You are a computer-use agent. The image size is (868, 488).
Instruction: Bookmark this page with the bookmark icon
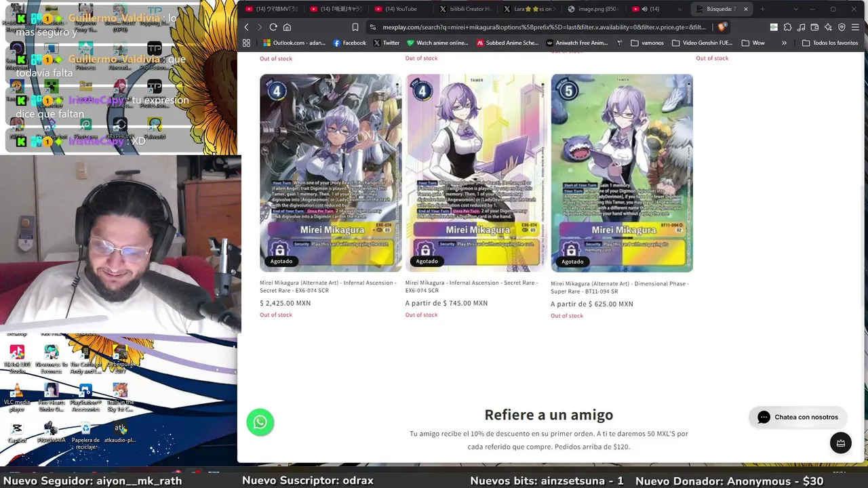pyautogui.click(x=355, y=27)
